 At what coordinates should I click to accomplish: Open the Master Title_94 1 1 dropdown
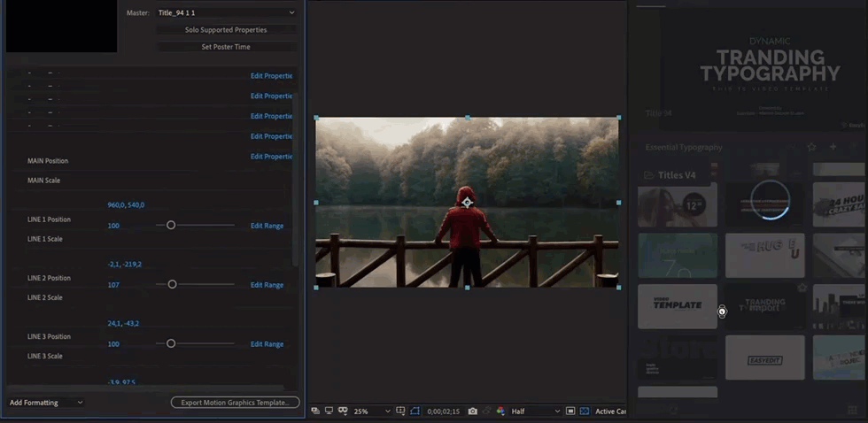226,13
